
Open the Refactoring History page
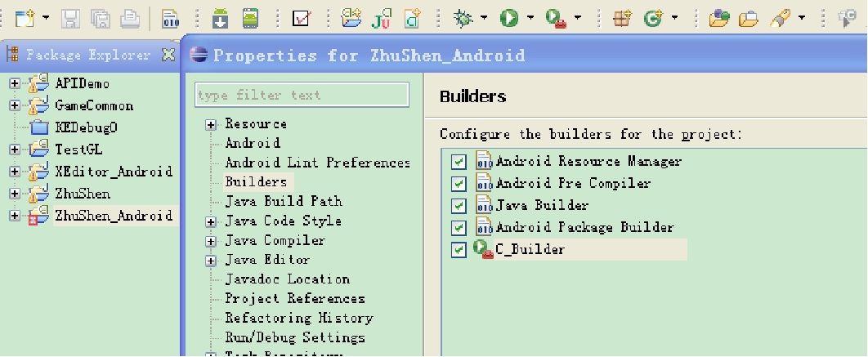point(299,319)
